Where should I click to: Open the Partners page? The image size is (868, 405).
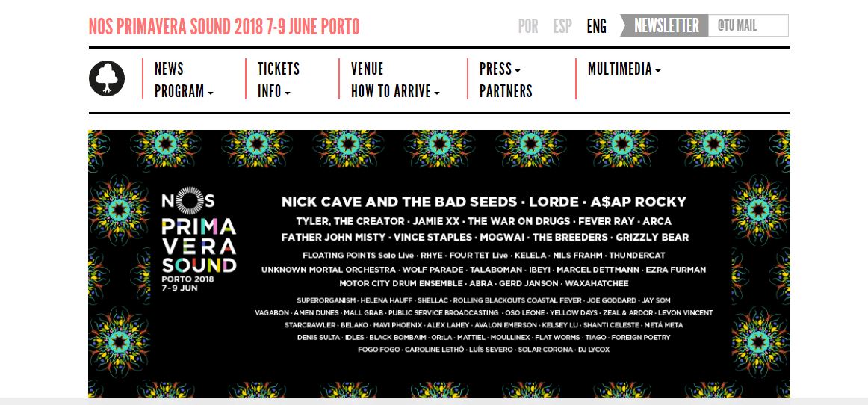(506, 91)
